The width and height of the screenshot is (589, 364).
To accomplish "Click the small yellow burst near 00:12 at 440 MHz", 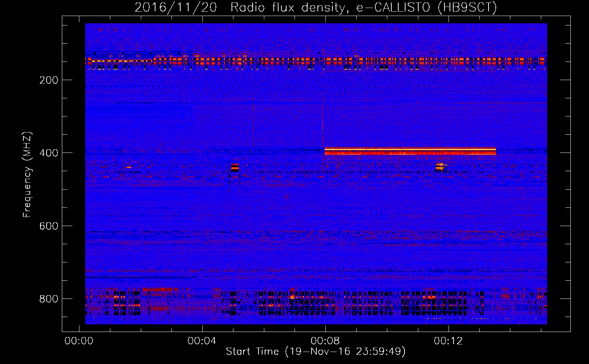I will click(x=440, y=167).
